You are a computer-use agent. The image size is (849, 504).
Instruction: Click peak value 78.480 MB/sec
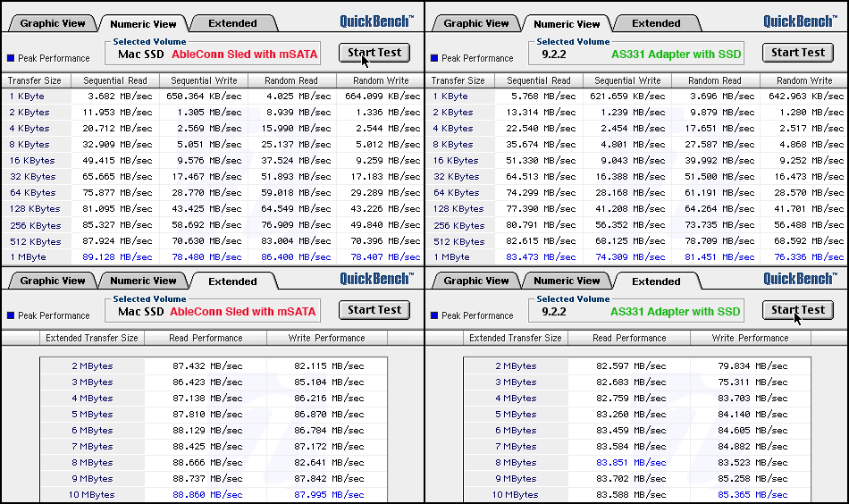pos(206,257)
